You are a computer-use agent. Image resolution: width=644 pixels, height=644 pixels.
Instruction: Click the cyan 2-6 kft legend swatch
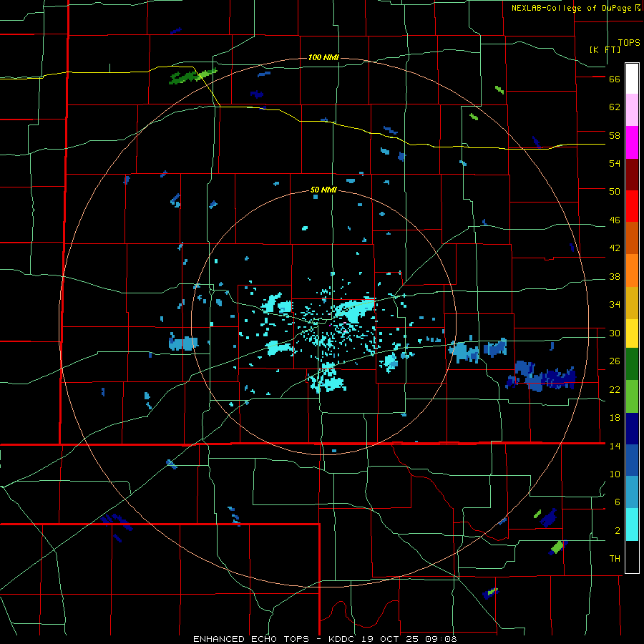[632, 525]
